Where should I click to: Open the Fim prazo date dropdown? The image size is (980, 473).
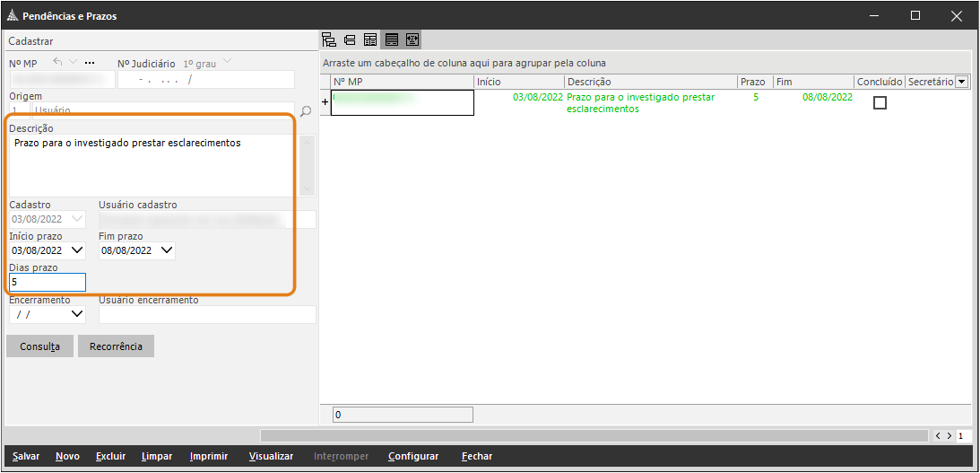click(x=167, y=251)
